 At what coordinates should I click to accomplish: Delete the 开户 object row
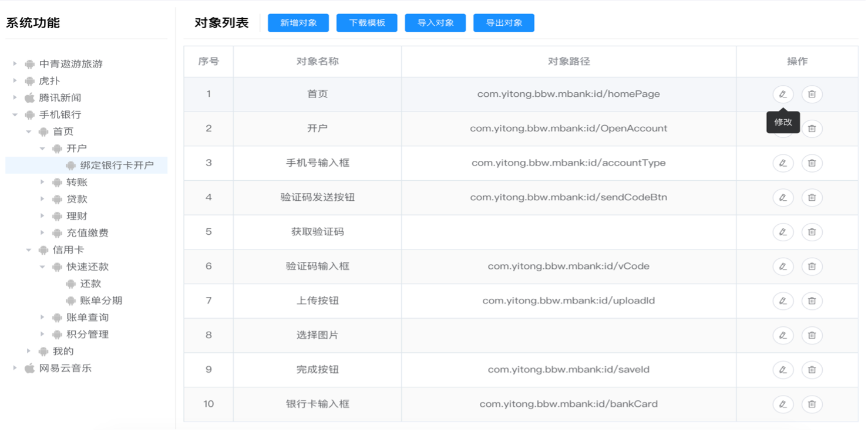click(812, 129)
